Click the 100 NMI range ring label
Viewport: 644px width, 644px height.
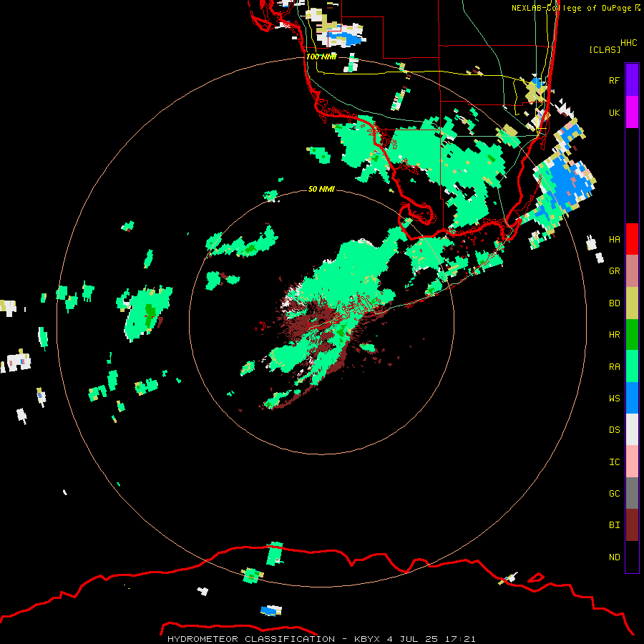pos(321,57)
